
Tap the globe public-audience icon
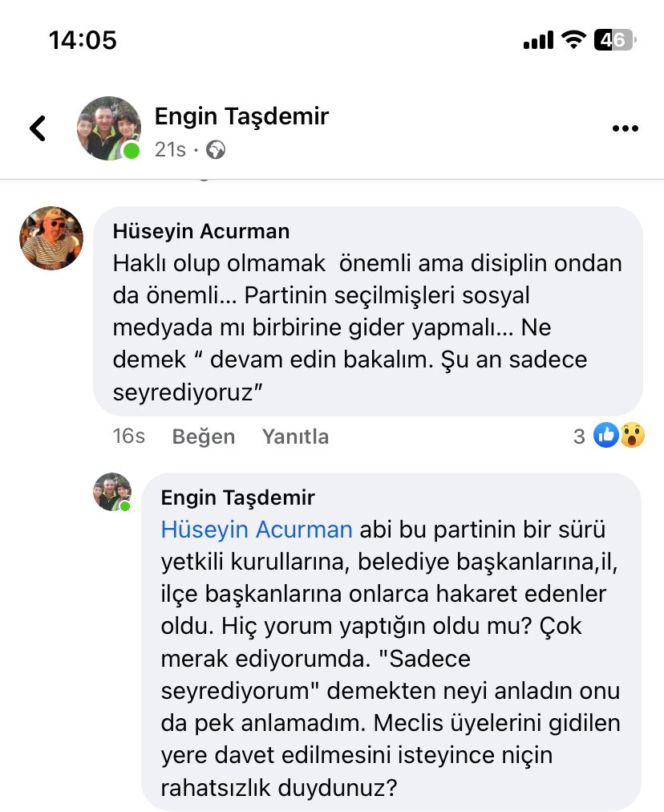point(216,149)
